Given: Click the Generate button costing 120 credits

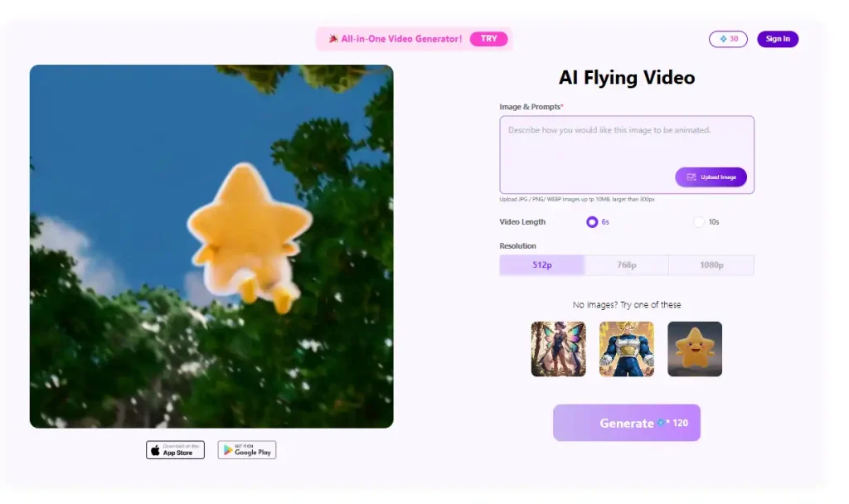Looking at the screenshot, I should [x=626, y=423].
